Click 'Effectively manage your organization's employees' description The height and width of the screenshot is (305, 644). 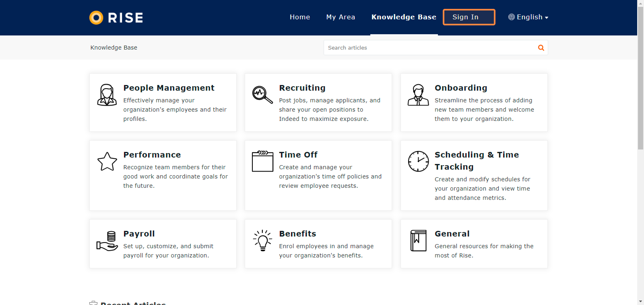pos(175,110)
